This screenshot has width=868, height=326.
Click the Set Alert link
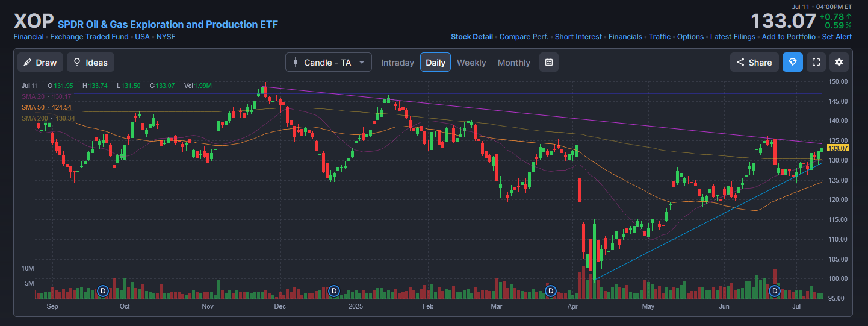[x=837, y=37]
